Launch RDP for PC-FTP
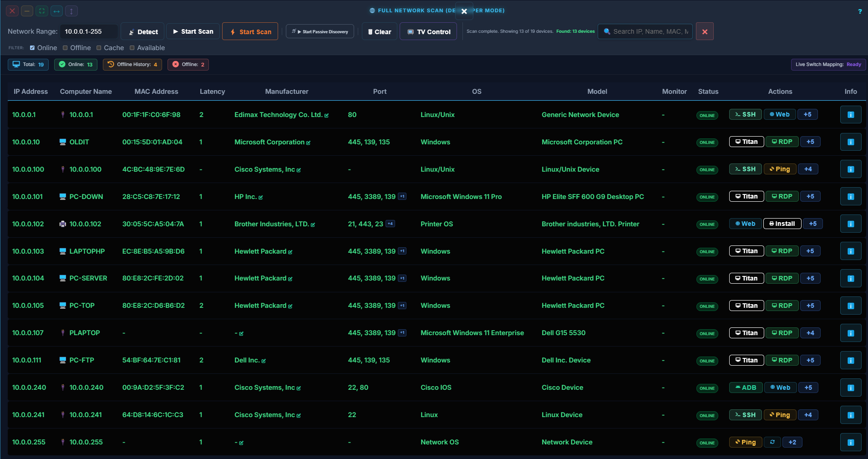The width and height of the screenshot is (868, 459). click(x=782, y=360)
